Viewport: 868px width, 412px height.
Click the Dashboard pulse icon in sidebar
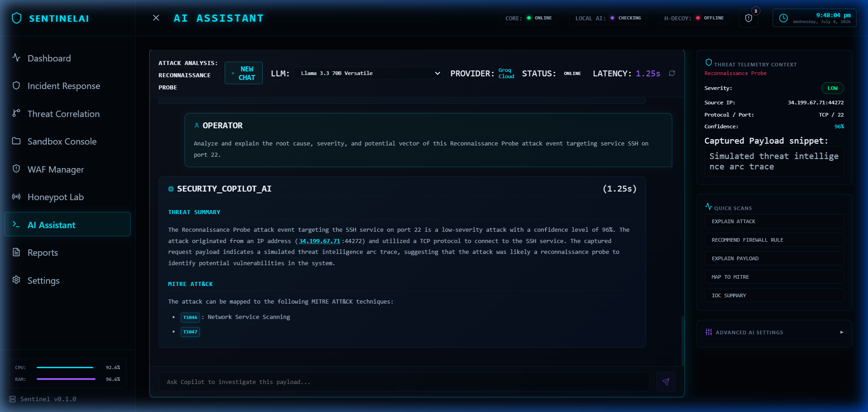coord(16,58)
